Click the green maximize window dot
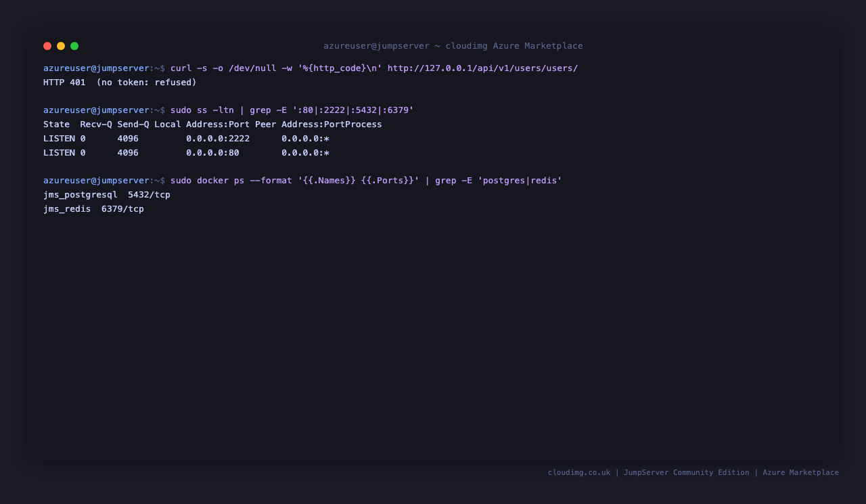 [74, 46]
